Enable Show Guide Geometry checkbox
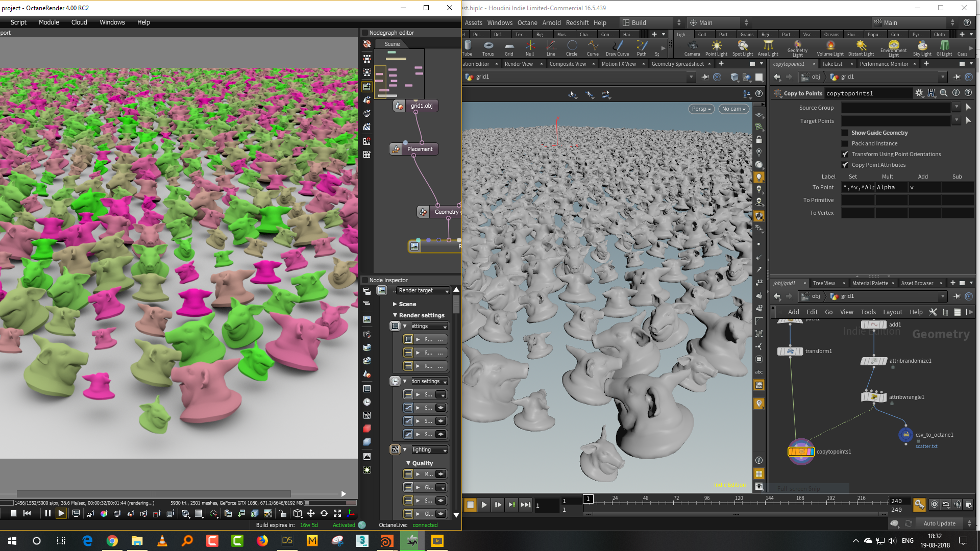Viewport: 980px width, 551px height. tap(845, 133)
